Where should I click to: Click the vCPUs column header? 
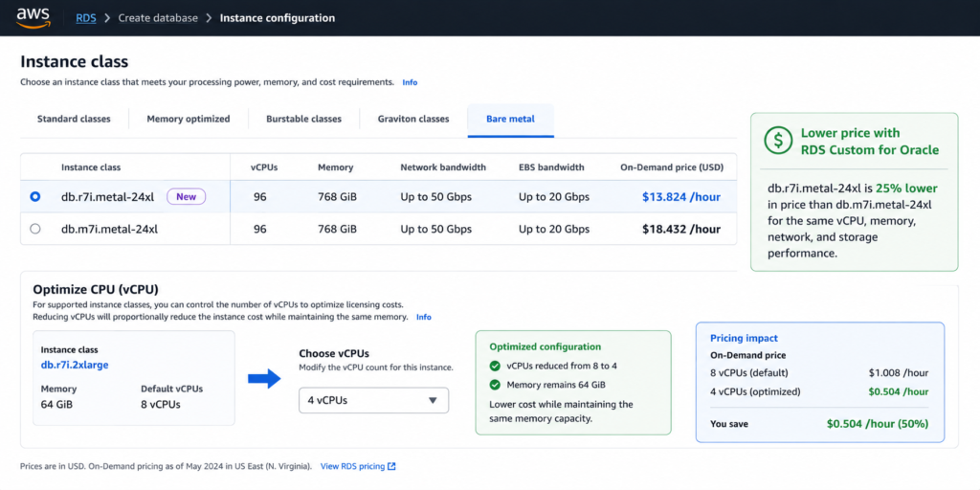264,167
